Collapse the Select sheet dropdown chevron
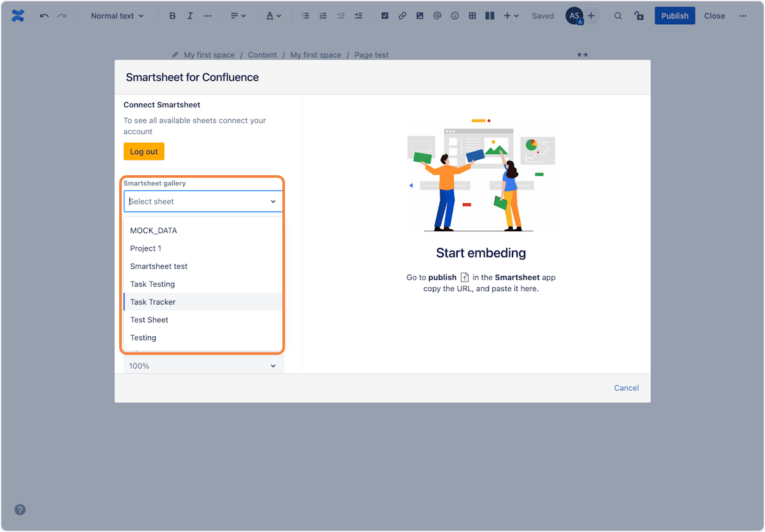 coord(273,201)
